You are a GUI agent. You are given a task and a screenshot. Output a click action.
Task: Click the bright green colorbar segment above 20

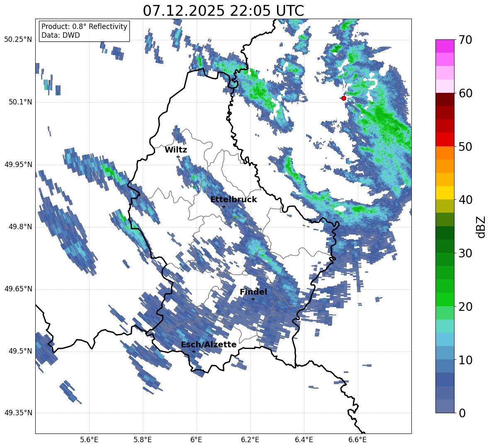pos(445,299)
